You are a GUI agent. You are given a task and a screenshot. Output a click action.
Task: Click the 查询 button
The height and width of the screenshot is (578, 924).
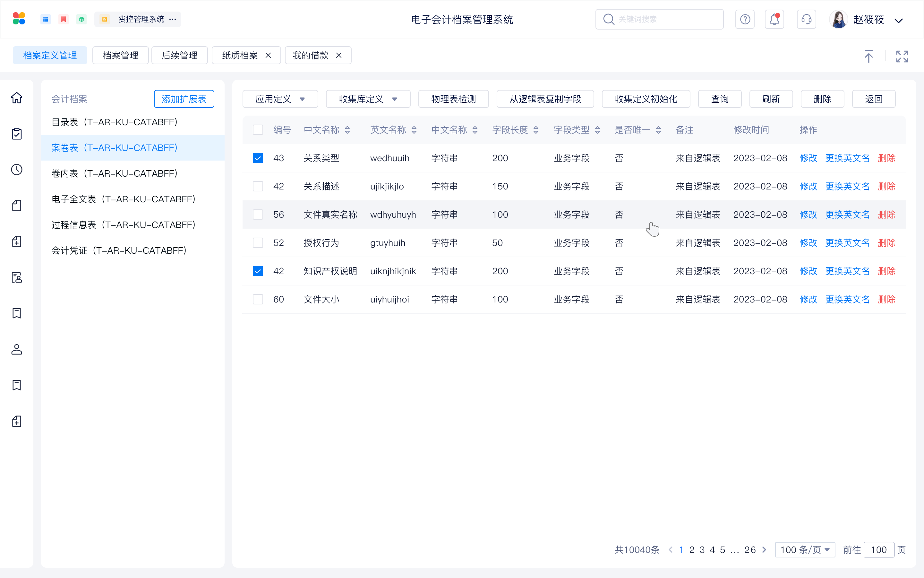[720, 99]
